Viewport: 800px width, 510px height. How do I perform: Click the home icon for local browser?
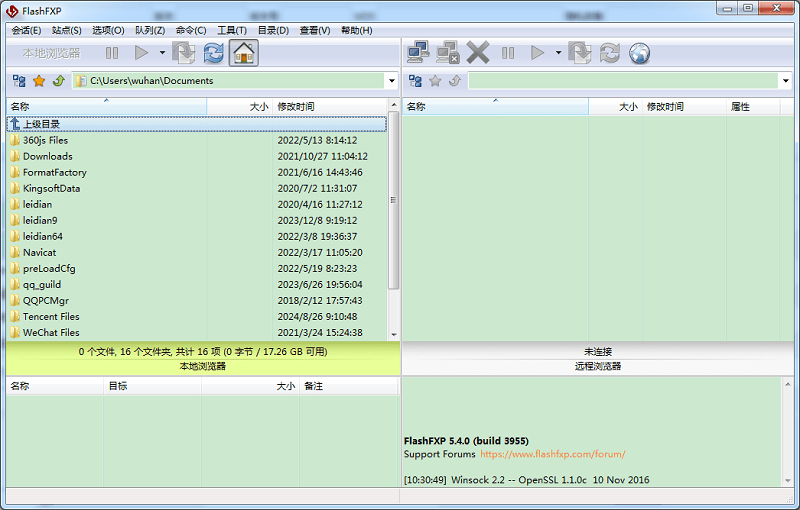pos(243,53)
